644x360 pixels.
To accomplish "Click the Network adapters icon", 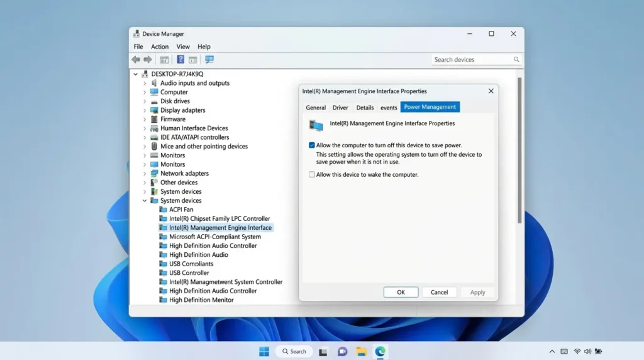I will pos(154,174).
